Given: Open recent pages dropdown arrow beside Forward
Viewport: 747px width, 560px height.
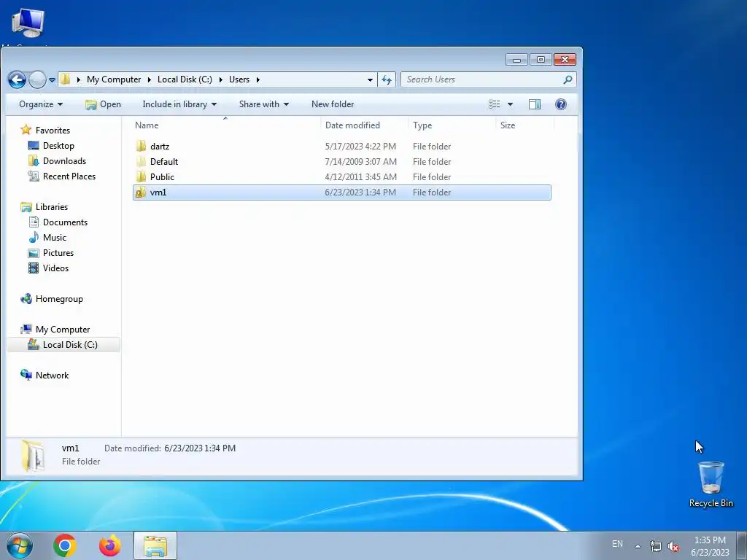Looking at the screenshot, I should (x=52, y=80).
